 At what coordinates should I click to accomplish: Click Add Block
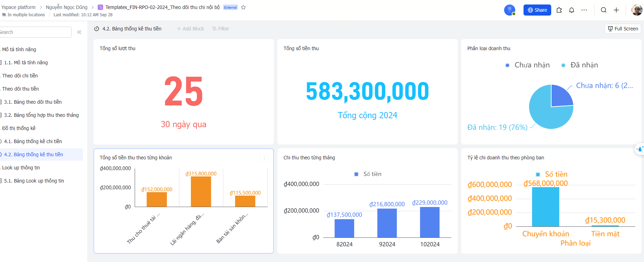click(190, 29)
